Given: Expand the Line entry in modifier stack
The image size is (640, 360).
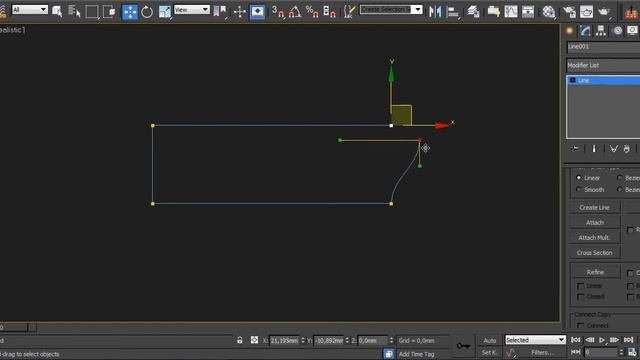Looking at the screenshot, I should point(573,80).
